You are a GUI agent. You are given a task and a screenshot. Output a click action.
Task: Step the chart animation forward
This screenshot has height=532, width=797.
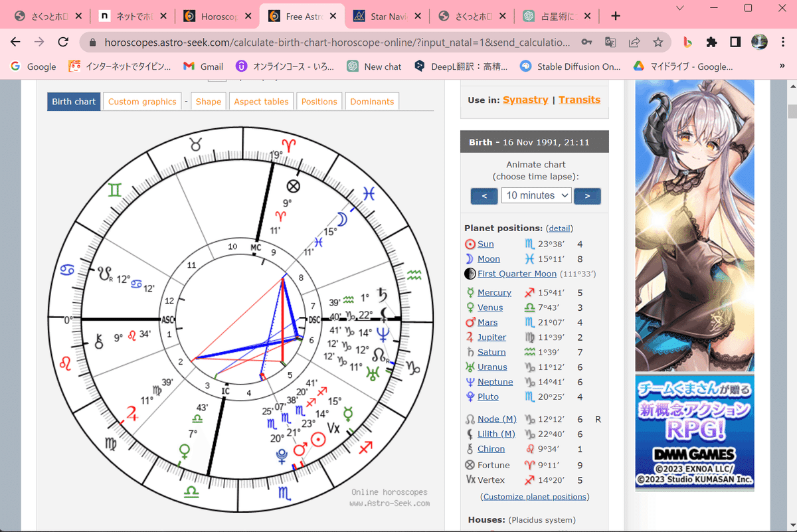587,196
